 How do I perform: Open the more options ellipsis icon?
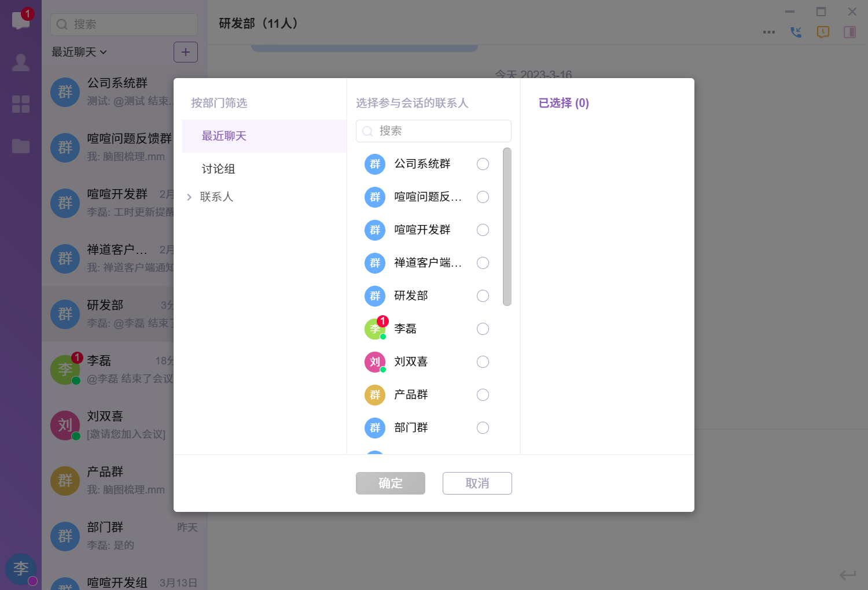click(769, 32)
